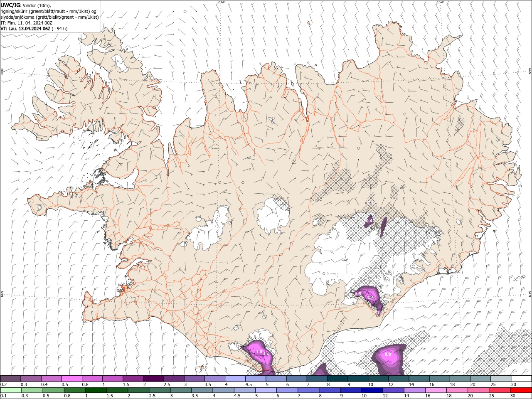
Task: Click the grey-green swatch labeled 3 in lower row
Action: 181,390
